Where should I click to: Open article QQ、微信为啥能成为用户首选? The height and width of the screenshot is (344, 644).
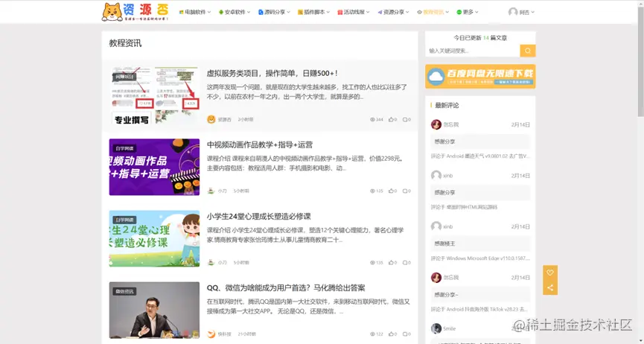[286, 287]
